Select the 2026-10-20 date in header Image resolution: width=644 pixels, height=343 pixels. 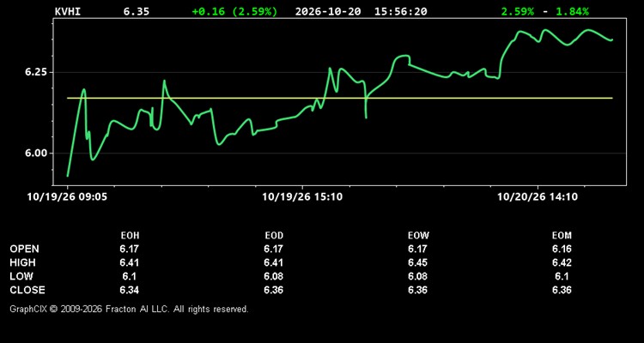coord(328,11)
